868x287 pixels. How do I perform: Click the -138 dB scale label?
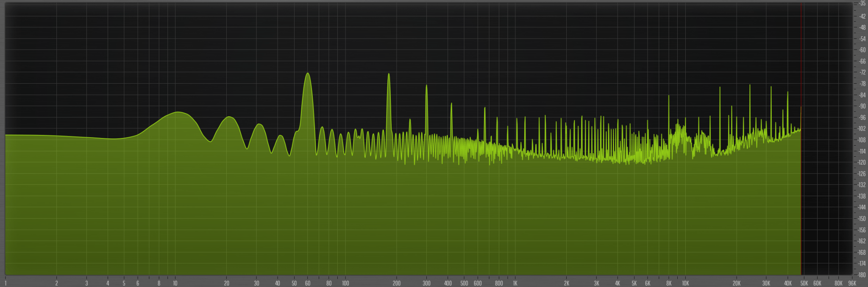tap(862, 196)
